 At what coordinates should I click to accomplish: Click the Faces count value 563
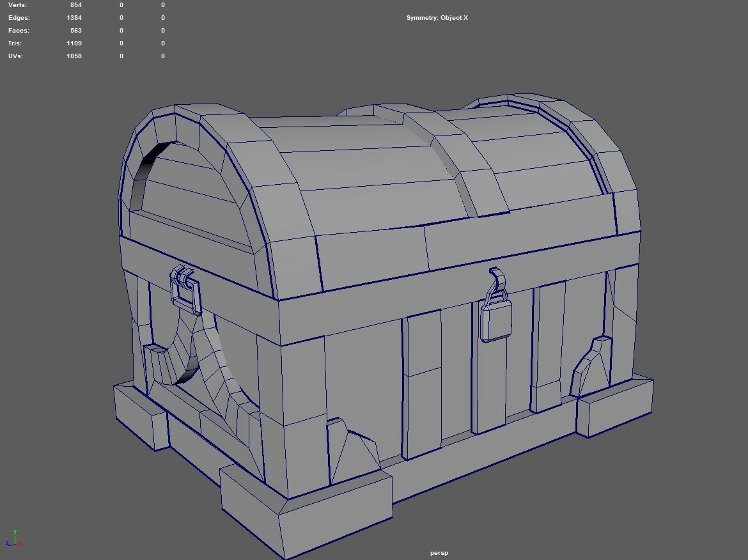click(x=76, y=30)
